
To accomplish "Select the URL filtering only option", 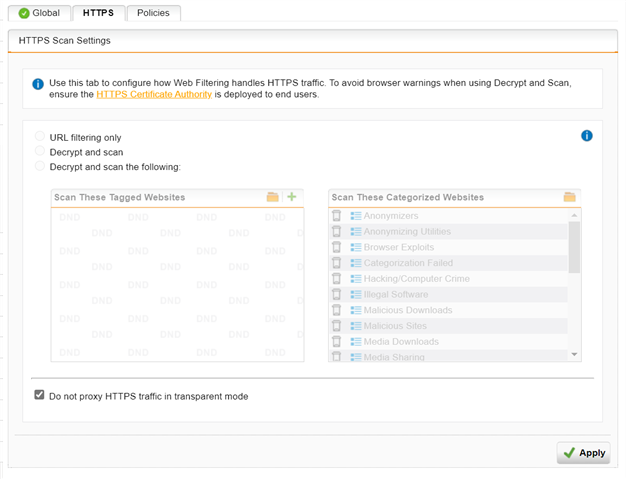I will pos(40,137).
